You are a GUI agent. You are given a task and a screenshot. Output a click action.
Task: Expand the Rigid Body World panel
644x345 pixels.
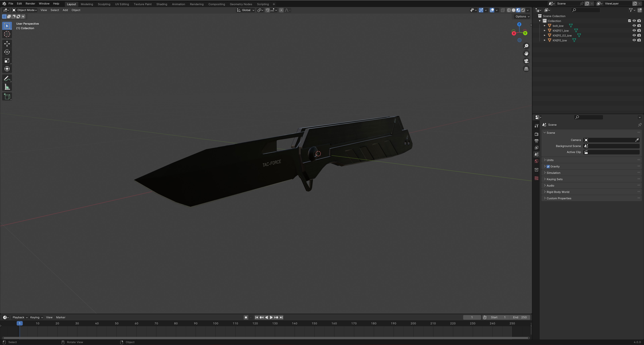tap(592, 192)
